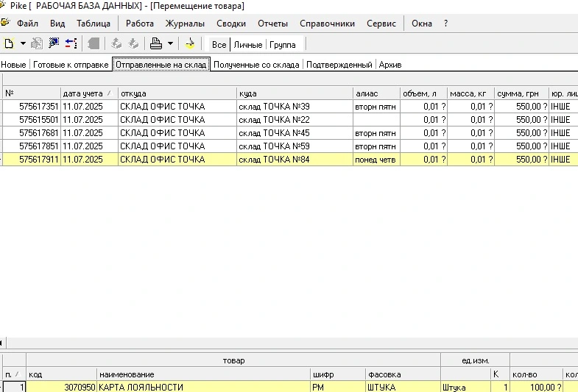Click the yellow lamp icon in toolbar
The image size is (578, 392).
pyautogui.click(x=190, y=44)
